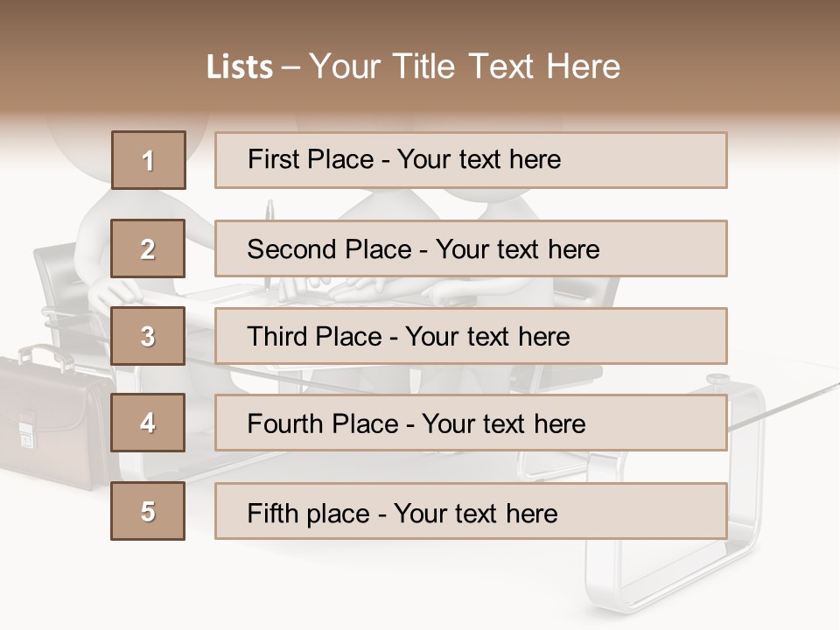840x630 pixels.
Task: Click the First Place text bar
Action: (x=471, y=160)
